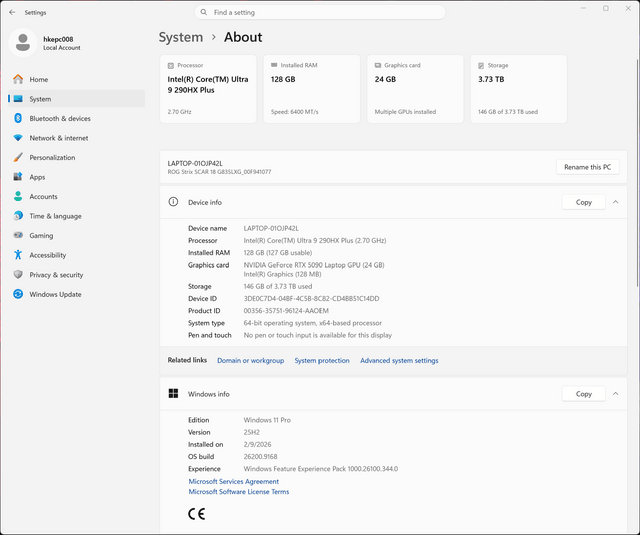640x535 pixels.
Task: Click the vertical scrollbar on the right
Action: (x=637, y=173)
